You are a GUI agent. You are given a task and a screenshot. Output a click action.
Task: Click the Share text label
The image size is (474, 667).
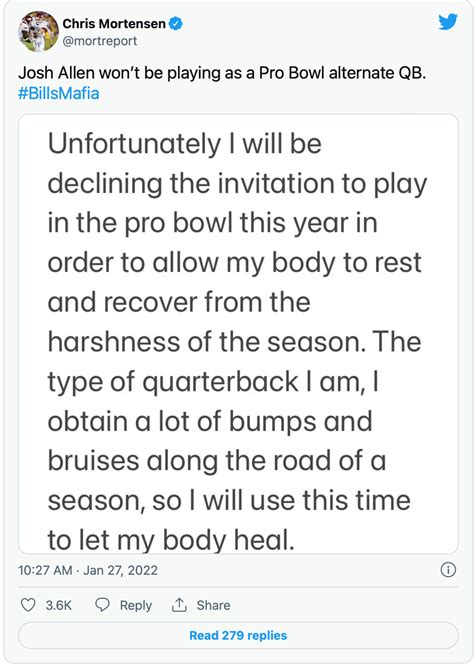click(213, 605)
